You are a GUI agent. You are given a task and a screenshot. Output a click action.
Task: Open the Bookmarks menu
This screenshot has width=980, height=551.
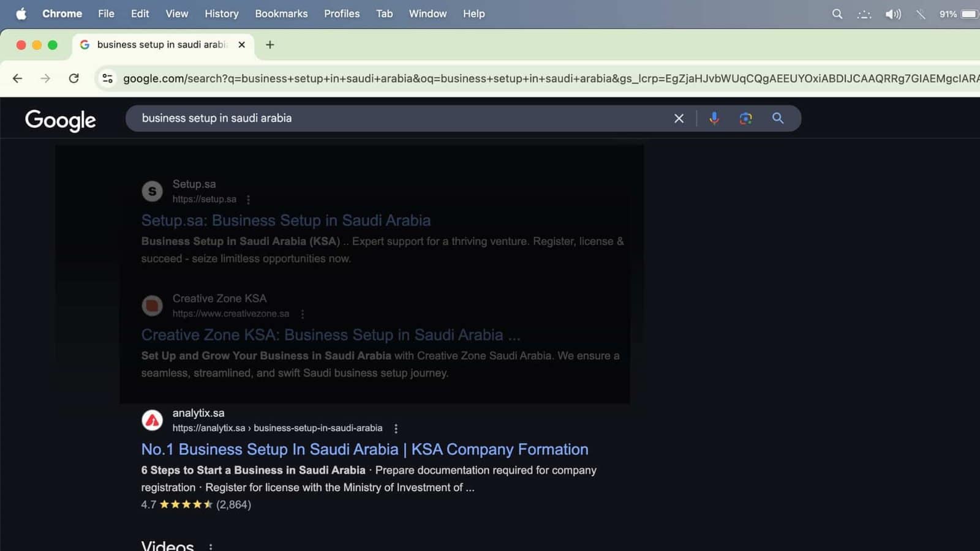pyautogui.click(x=281, y=13)
